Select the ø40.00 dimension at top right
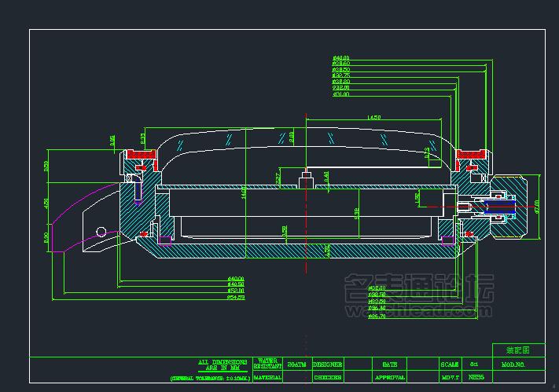 [341, 58]
